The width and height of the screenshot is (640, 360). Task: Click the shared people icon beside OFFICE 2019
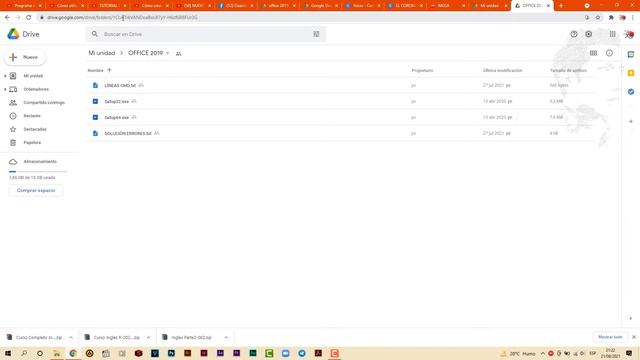pos(178,53)
